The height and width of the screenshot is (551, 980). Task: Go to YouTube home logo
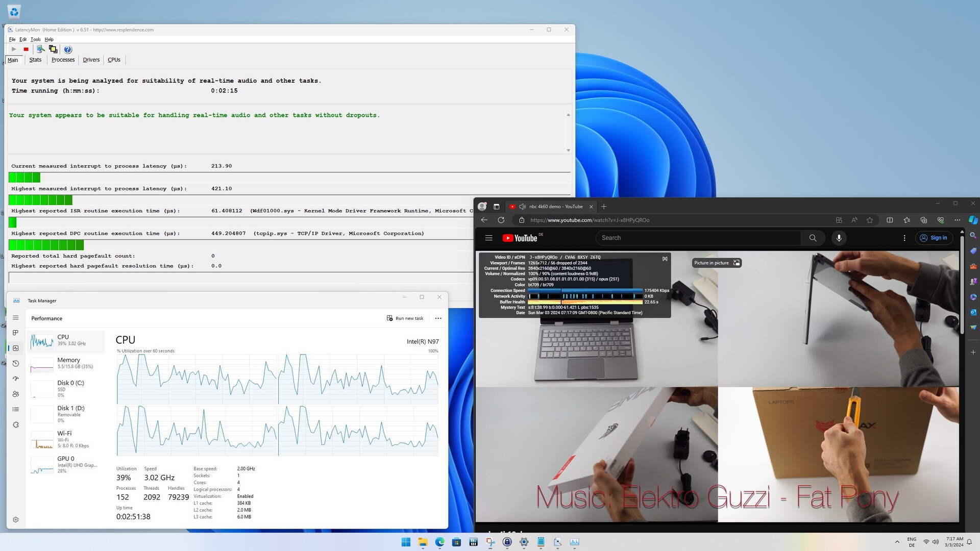click(x=520, y=238)
